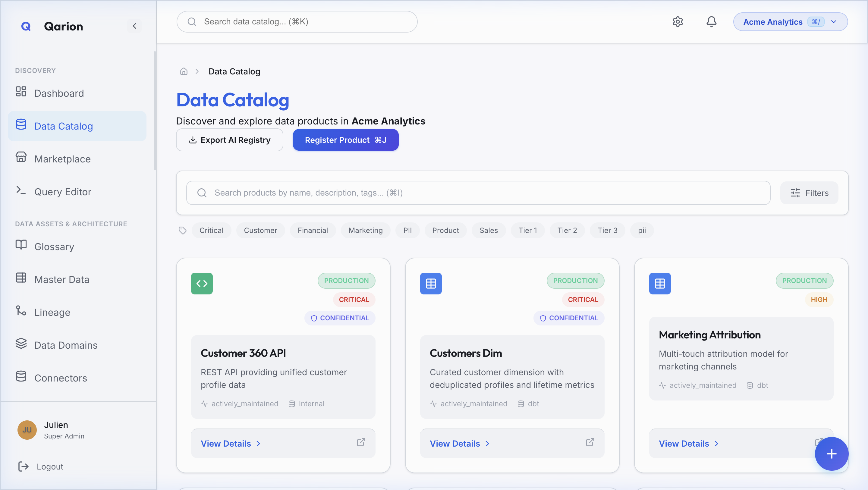Toggle the Tier 1 tag filter

pos(527,230)
